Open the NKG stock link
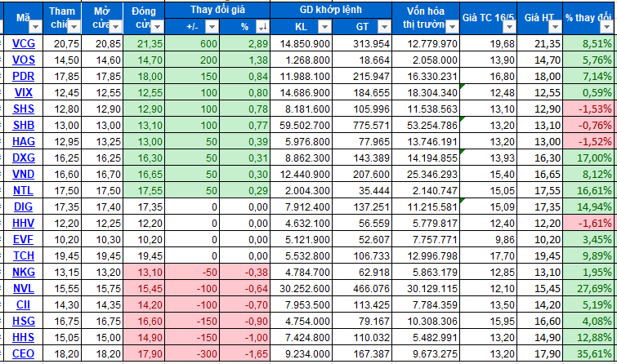This screenshot has width=617, height=364. [x=24, y=272]
